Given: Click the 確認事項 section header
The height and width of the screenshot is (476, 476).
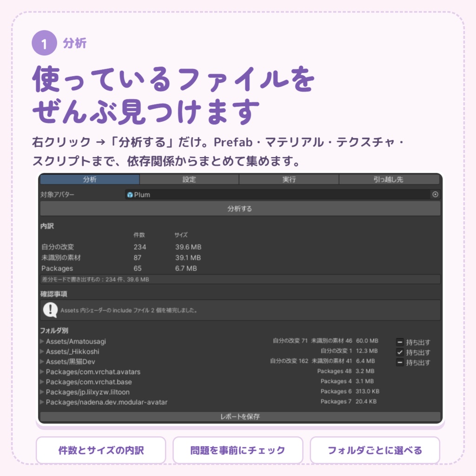Looking at the screenshot, I should pos(54,294).
